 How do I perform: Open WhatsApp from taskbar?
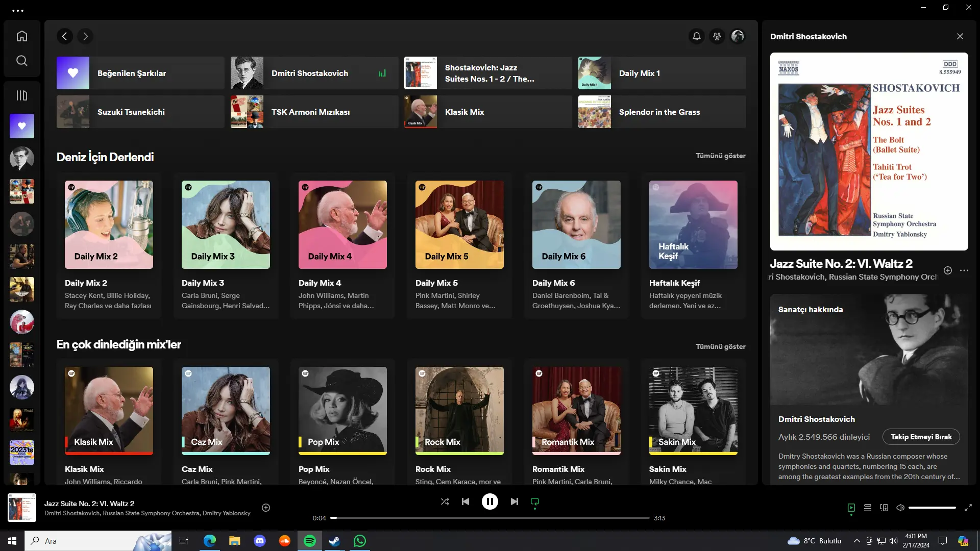360,541
